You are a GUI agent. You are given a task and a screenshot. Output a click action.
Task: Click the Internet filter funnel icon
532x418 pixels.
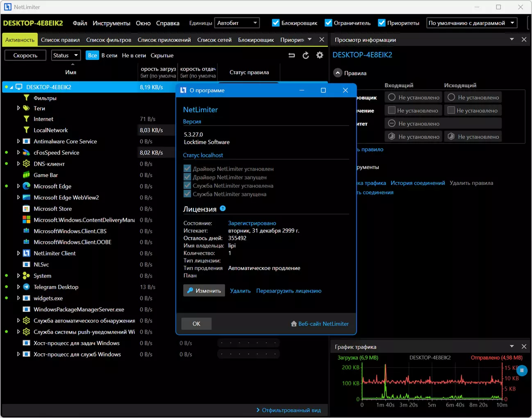[x=26, y=119]
